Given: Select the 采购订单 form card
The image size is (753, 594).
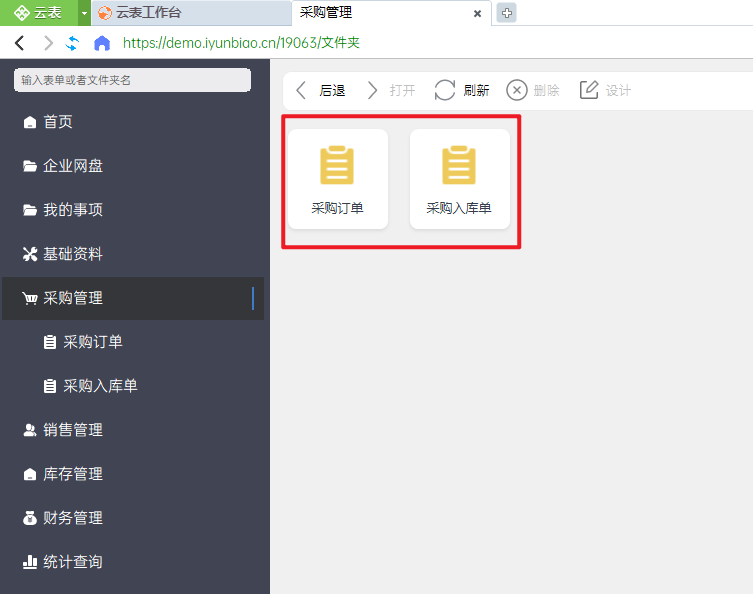Looking at the screenshot, I should [x=338, y=179].
